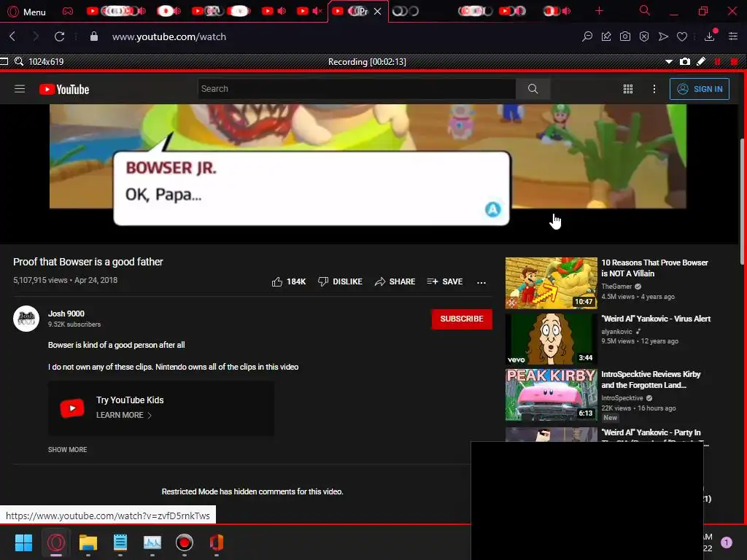Open the Josh 9000 channel avatar

click(26, 318)
